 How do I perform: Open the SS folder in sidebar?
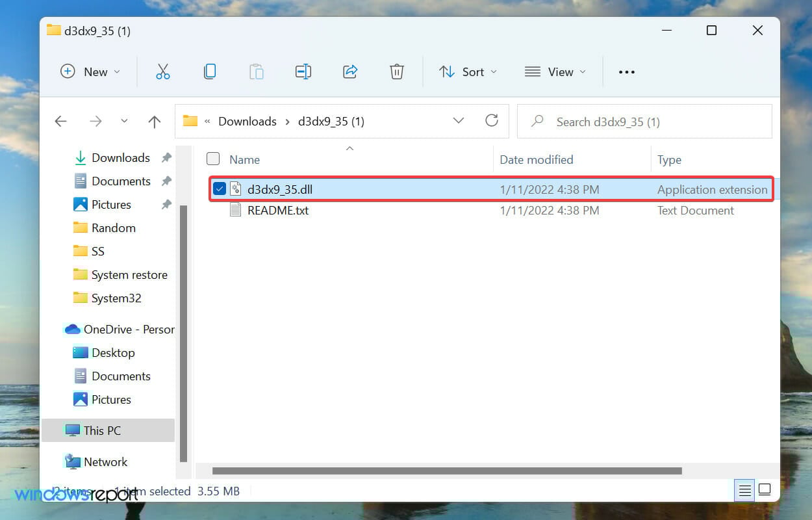[x=98, y=252]
